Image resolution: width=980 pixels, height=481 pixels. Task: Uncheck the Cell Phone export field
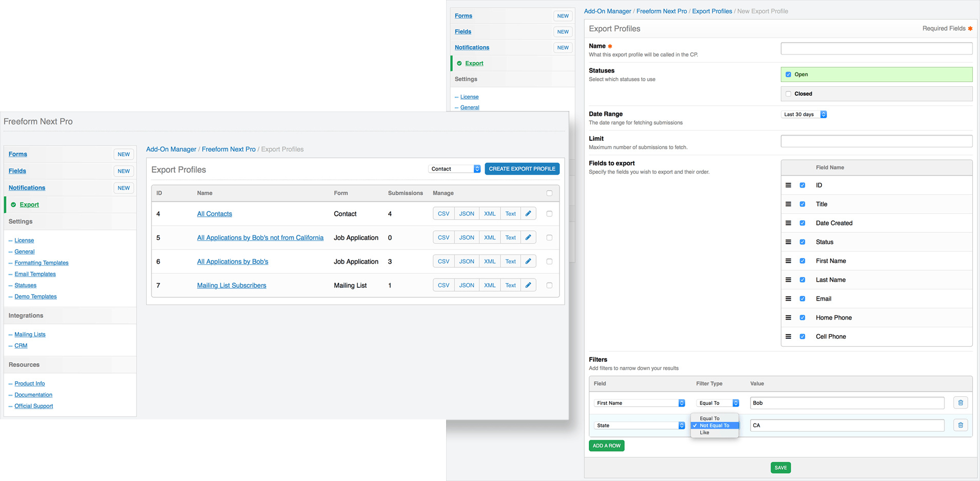pos(802,337)
